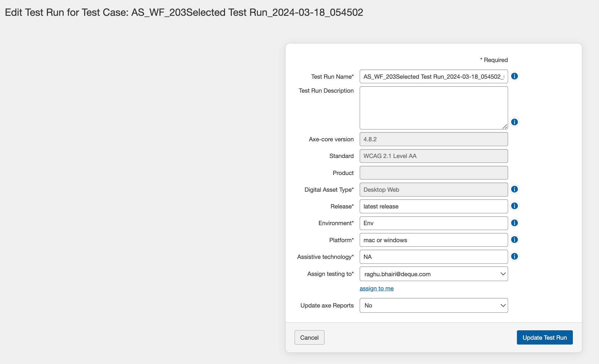Click into the Test Run Name field
The width and height of the screenshot is (599, 364).
tap(434, 77)
